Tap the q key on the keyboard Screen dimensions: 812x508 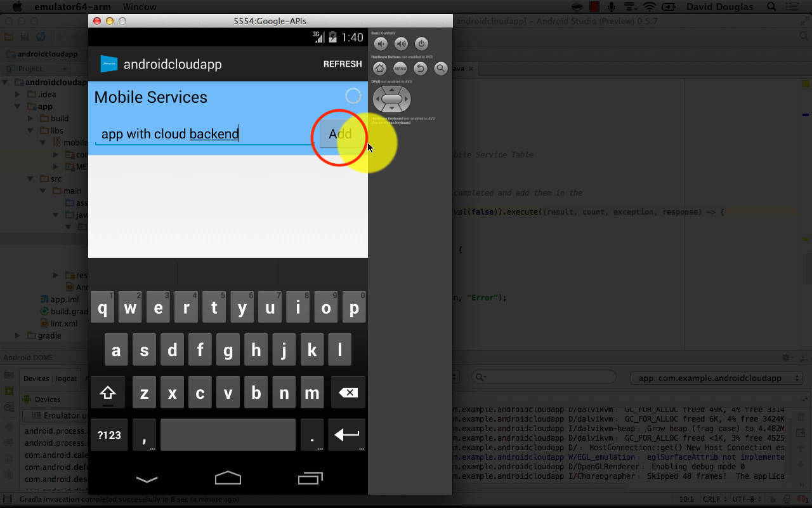[x=102, y=308]
